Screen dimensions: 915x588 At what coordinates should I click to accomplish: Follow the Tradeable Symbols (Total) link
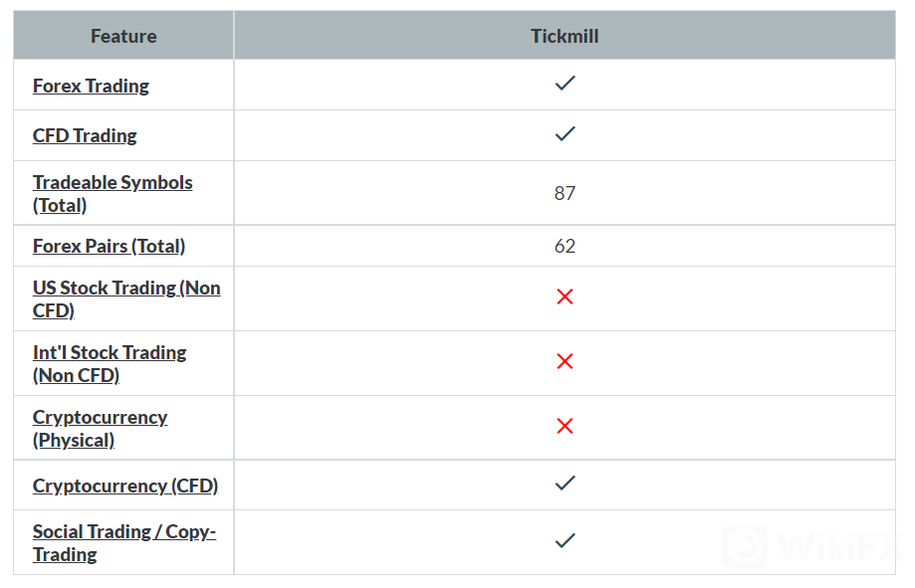(x=112, y=194)
